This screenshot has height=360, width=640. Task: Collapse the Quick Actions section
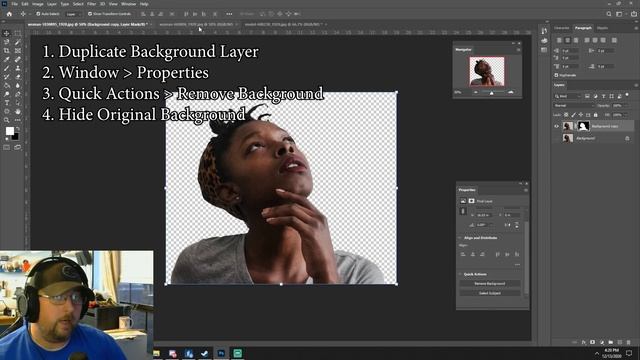tap(460, 274)
